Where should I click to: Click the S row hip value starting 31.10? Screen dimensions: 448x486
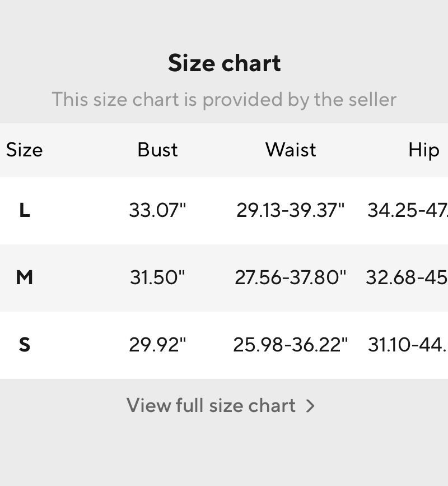408,345
